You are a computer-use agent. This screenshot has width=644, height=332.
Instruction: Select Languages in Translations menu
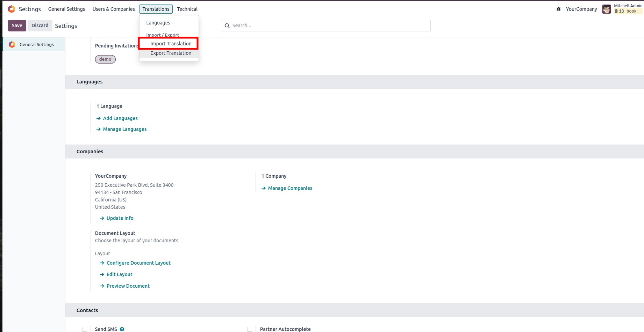tap(158, 23)
